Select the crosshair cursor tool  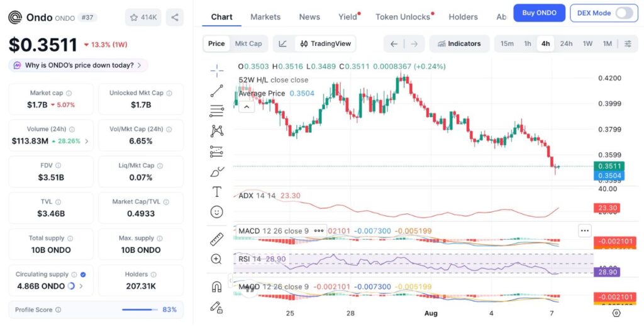coord(217,70)
